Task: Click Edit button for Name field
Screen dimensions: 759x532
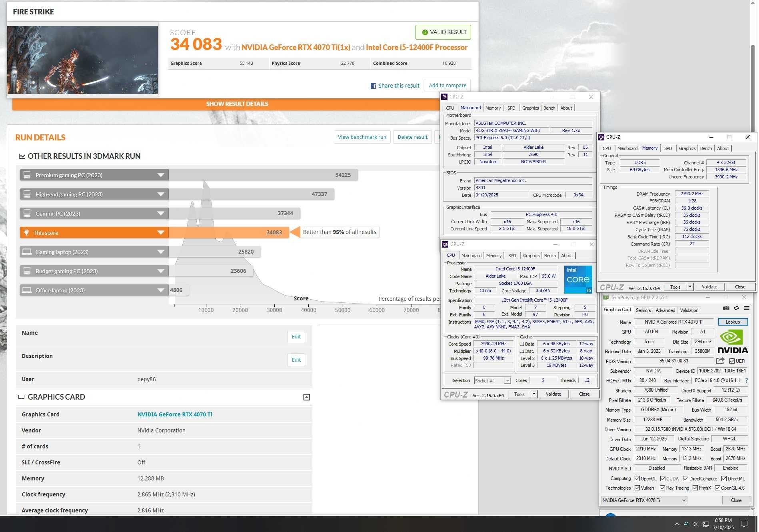Action: point(296,337)
